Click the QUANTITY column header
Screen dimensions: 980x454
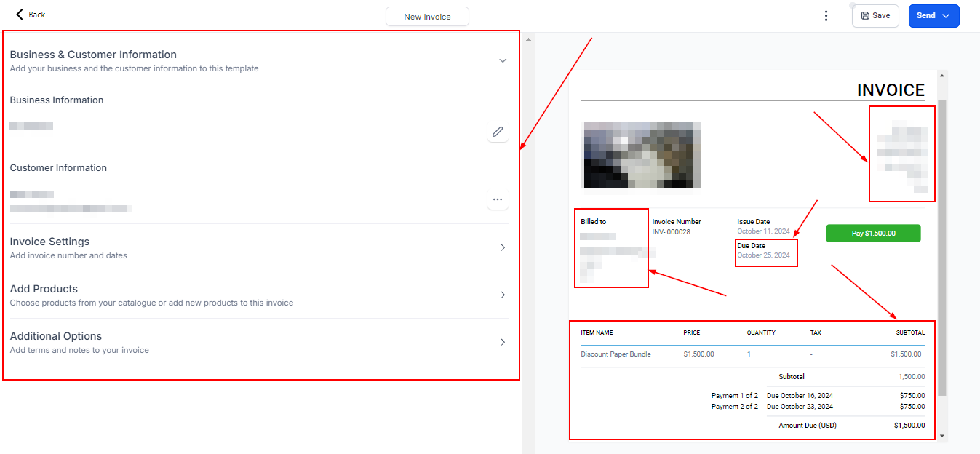coord(761,332)
